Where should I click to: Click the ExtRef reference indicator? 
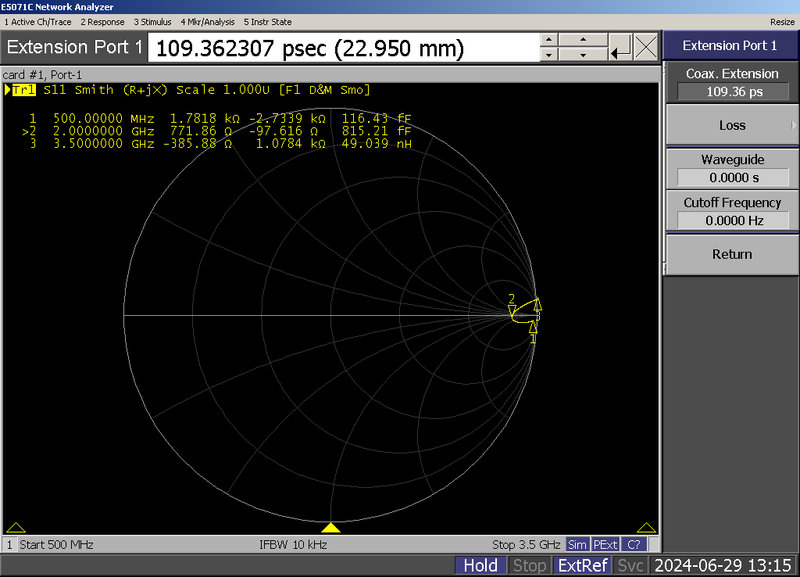point(583,565)
